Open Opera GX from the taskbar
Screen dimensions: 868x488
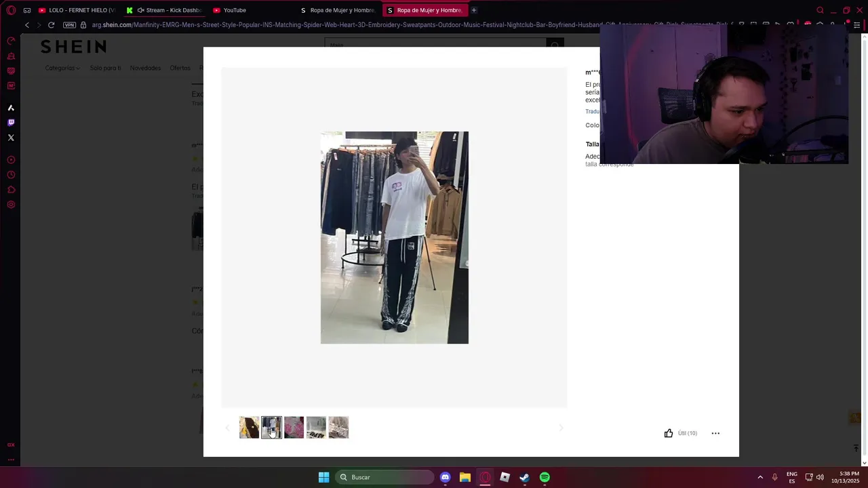pos(485,477)
